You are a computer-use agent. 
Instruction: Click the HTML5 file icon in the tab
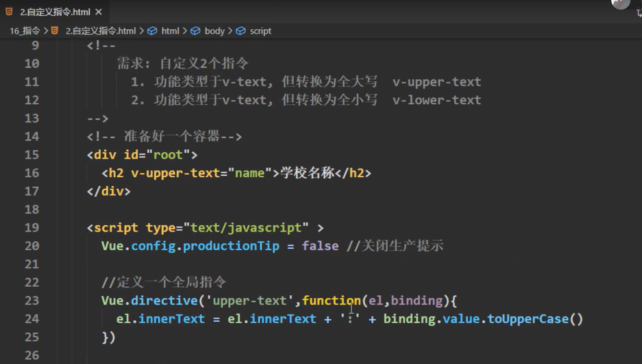pyautogui.click(x=9, y=12)
